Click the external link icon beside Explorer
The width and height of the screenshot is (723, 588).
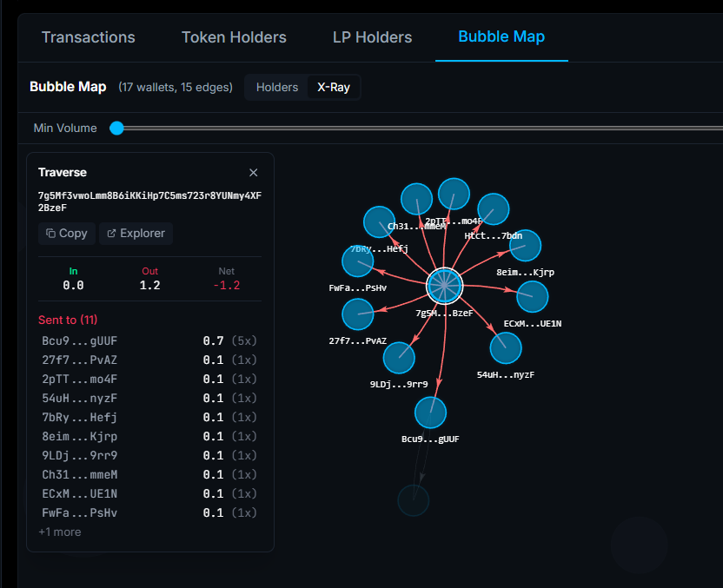[111, 233]
